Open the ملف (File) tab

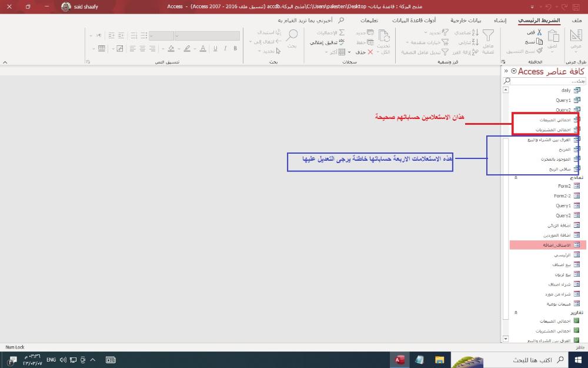pos(577,20)
